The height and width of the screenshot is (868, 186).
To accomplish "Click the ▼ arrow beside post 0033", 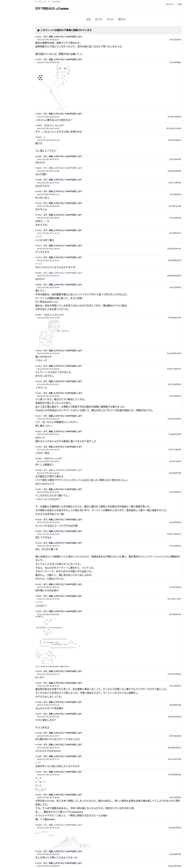I will 36,611.
